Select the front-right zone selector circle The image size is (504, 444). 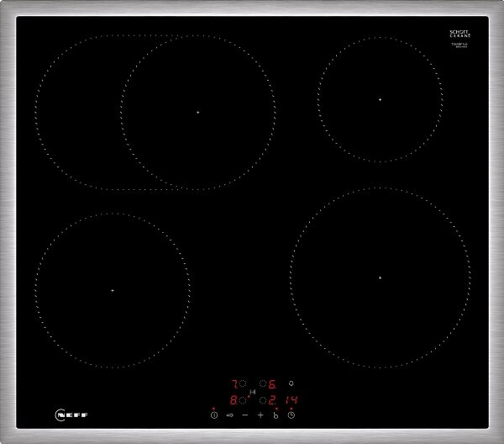pyautogui.click(x=262, y=401)
